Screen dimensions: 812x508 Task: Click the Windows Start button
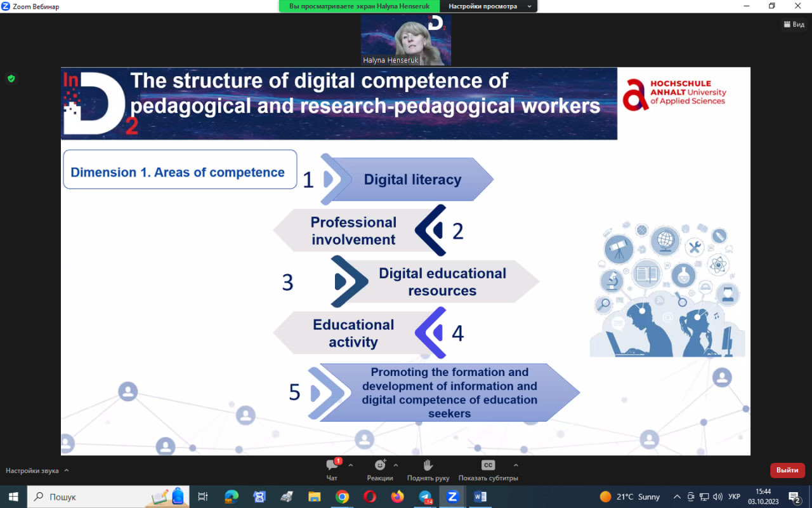(13, 497)
